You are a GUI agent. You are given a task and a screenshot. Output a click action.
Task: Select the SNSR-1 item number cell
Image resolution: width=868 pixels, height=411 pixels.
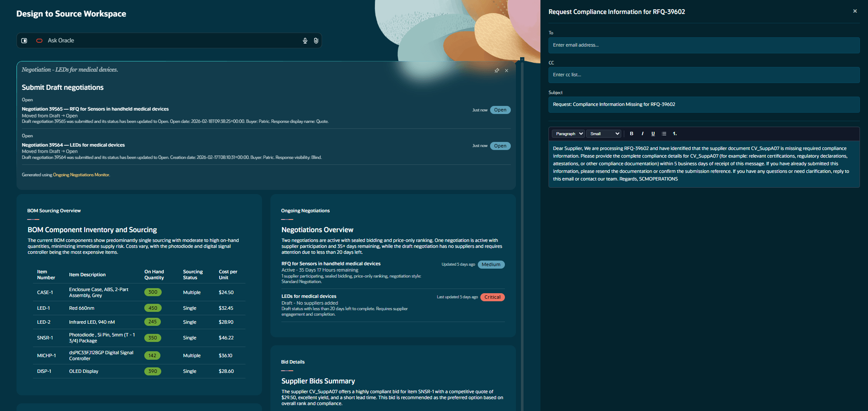[45, 338]
